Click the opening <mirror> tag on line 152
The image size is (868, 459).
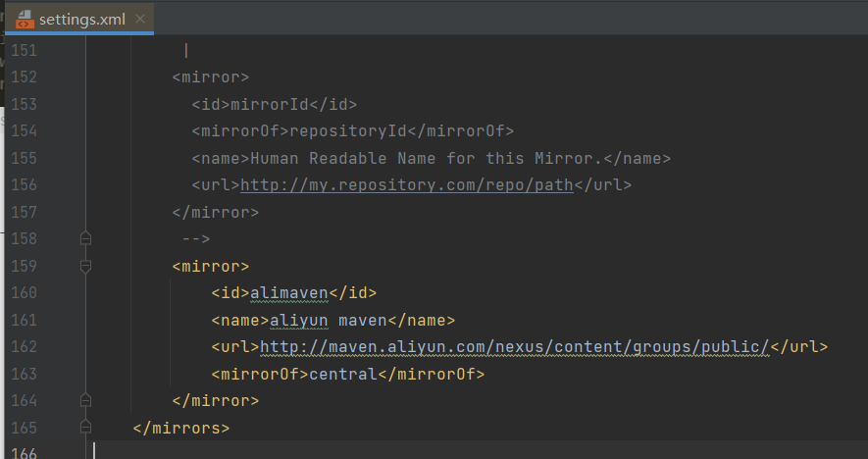(x=210, y=76)
